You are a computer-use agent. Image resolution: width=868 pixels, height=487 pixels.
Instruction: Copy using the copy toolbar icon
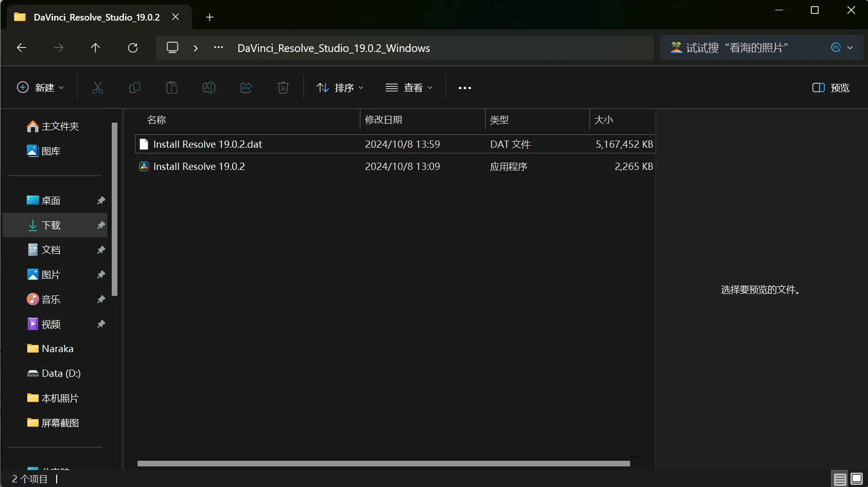coord(134,88)
